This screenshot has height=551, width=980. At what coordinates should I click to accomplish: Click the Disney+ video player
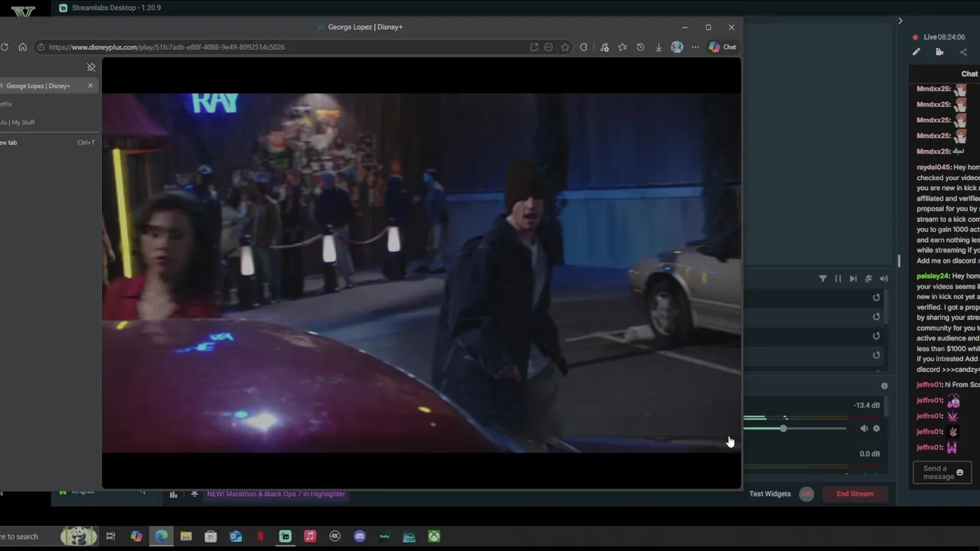point(421,272)
